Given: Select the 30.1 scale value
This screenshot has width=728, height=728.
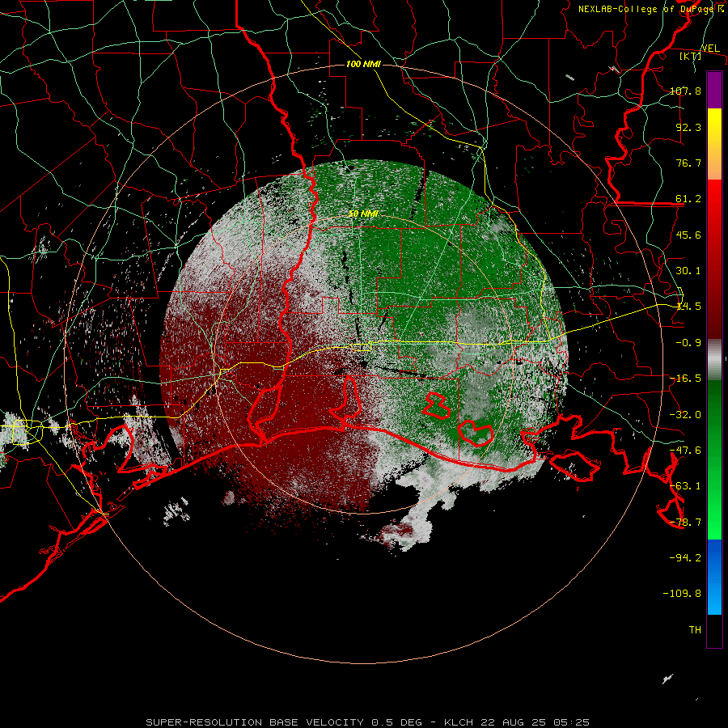Looking at the screenshot, I should (688, 271).
